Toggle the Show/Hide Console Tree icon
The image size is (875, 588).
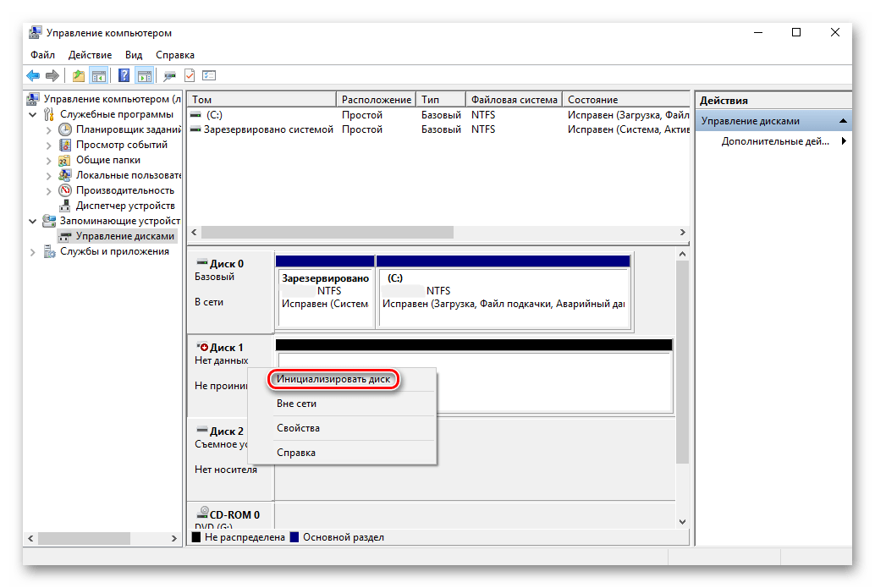tap(99, 75)
